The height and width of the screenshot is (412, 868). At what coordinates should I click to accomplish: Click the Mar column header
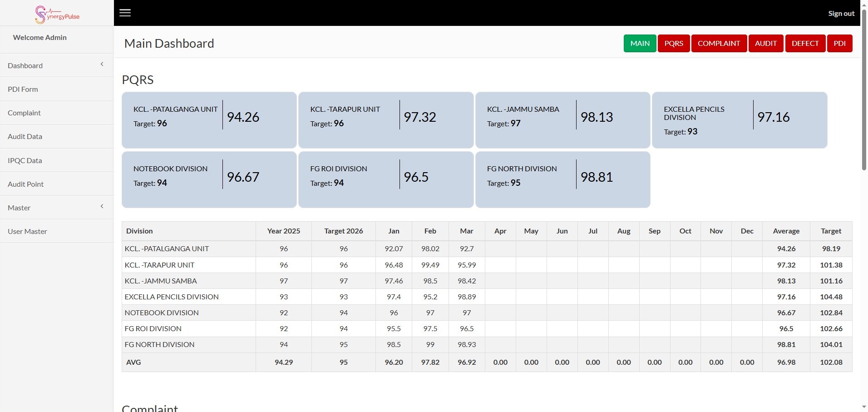pyautogui.click(x=467, y=231)
